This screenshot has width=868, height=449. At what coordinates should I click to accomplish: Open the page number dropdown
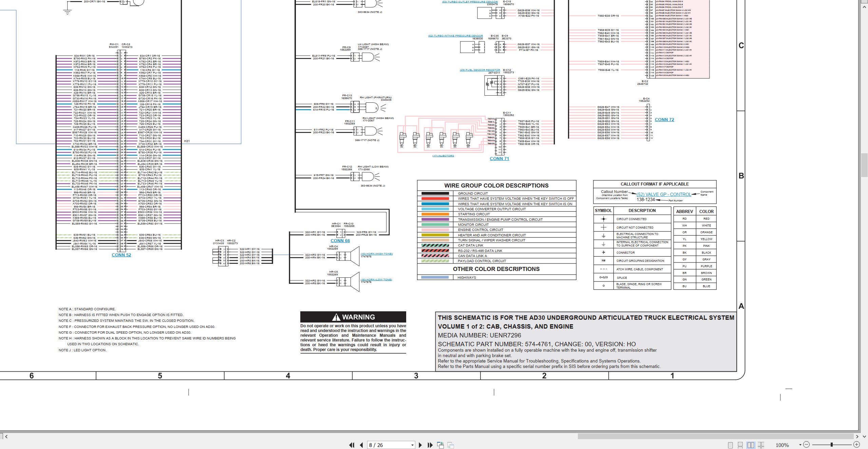(x=412, y=445)
